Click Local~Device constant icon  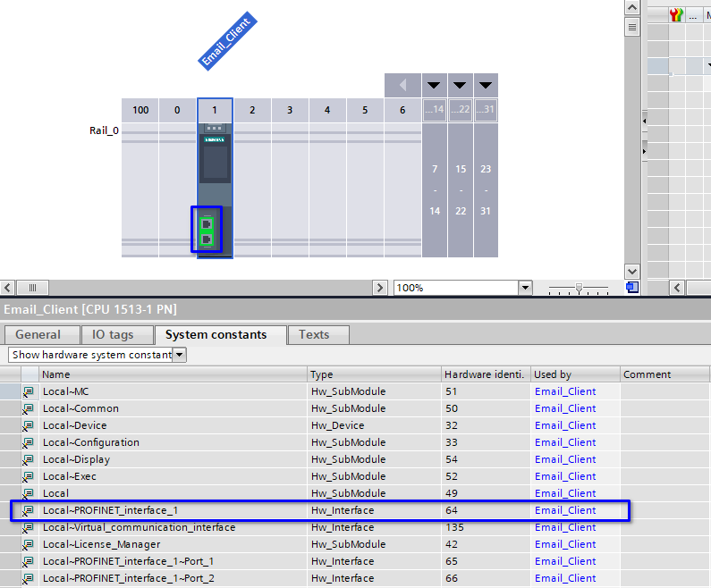[x=29, y=426]
